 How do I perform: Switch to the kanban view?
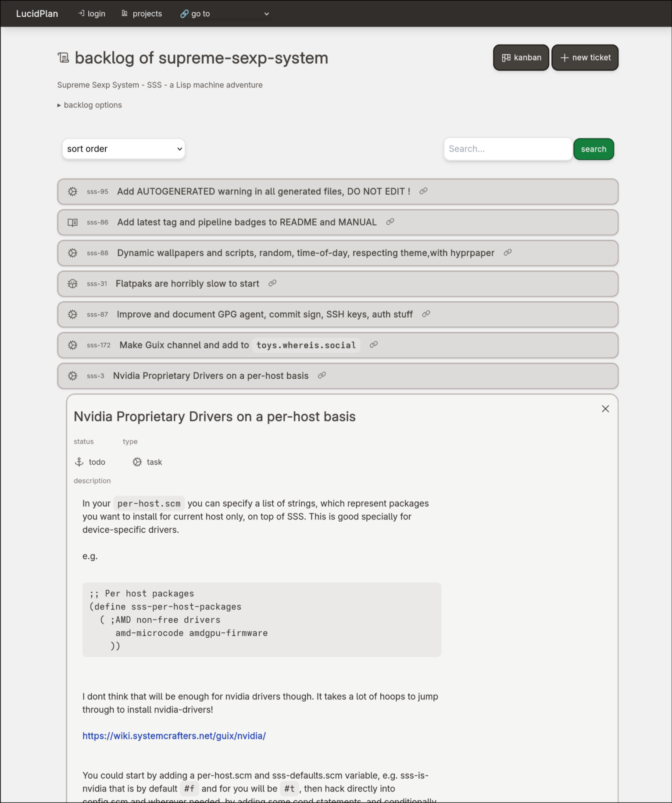tap(521, 58)
